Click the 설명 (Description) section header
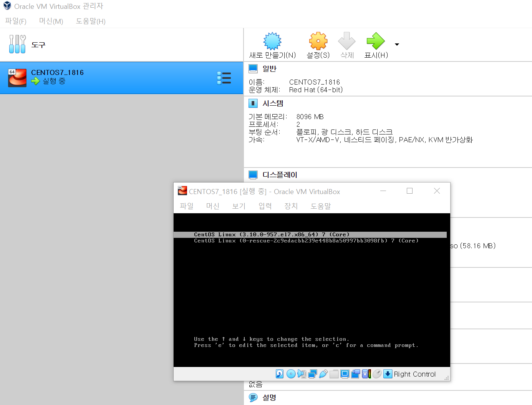Screen dimensions: 532x405 [269, 398]
